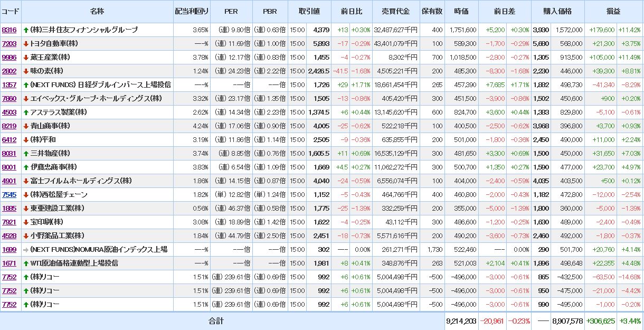This screenshot has height=330, width=644.
Task: Open stock code 8316 link
Action: [x=9, y=30]
